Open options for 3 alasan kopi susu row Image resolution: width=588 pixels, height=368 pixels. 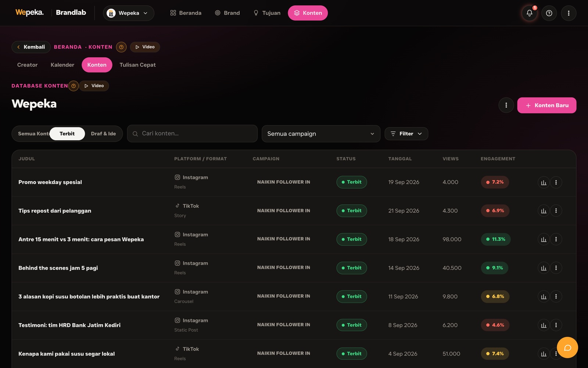pyautogui.click(x=556, y=296)
